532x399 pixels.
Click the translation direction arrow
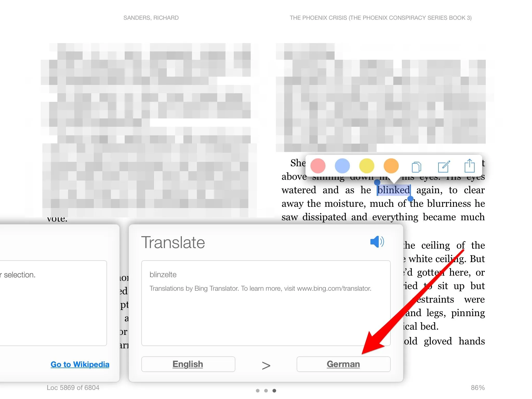pos(266,365)
